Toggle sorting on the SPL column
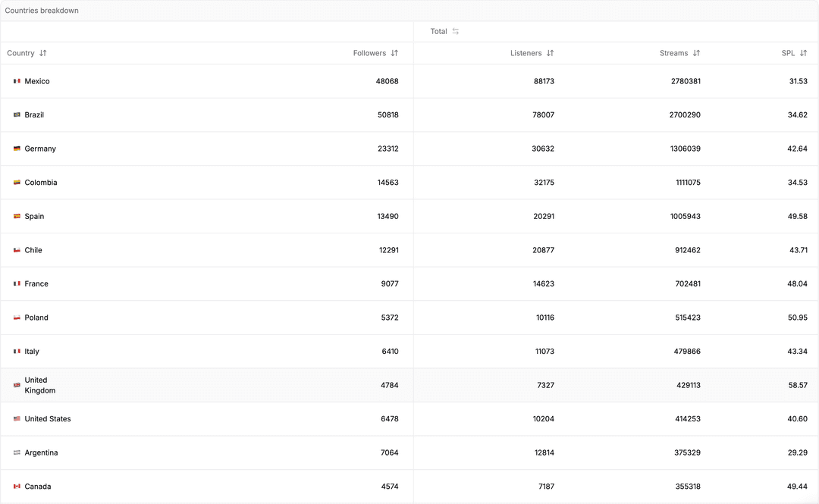This screenshot has height=504, width=819. pyautogui.click(x=802, y=53)
